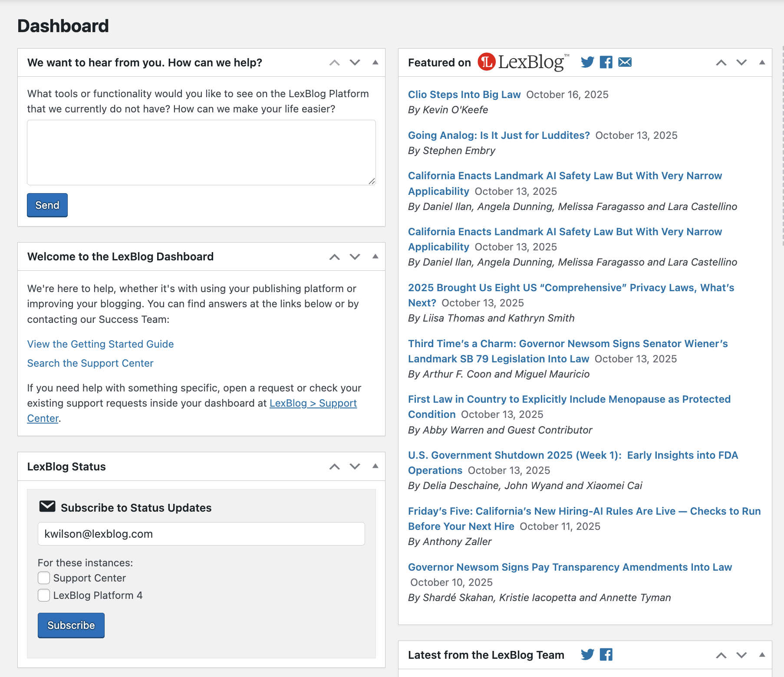Viewport: 784px width, 677px height.
Task: Click the Twitter icon beside the LexBlog logo
Action: pos(587,62)
